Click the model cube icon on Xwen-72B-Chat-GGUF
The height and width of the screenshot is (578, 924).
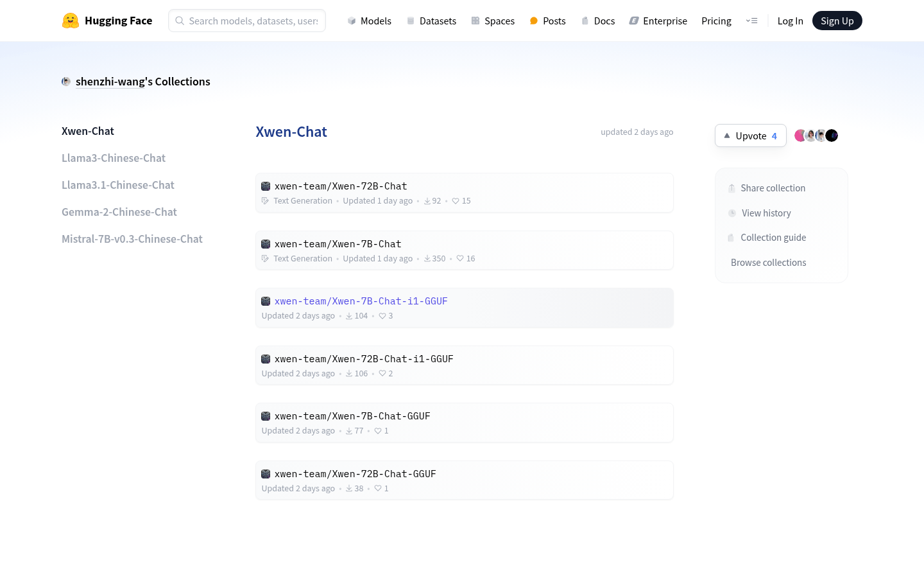coord(266,473)
